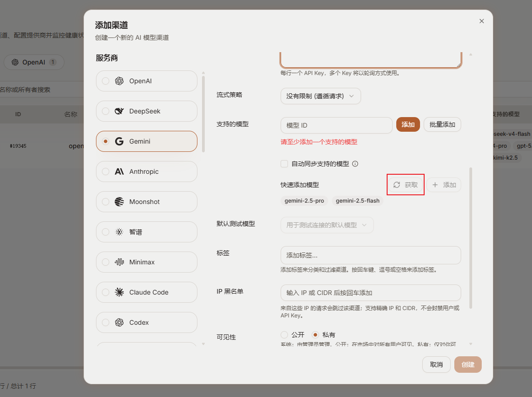Click the 获取 models button
This screenshot has width=532, height=397.
coord(405,185)
